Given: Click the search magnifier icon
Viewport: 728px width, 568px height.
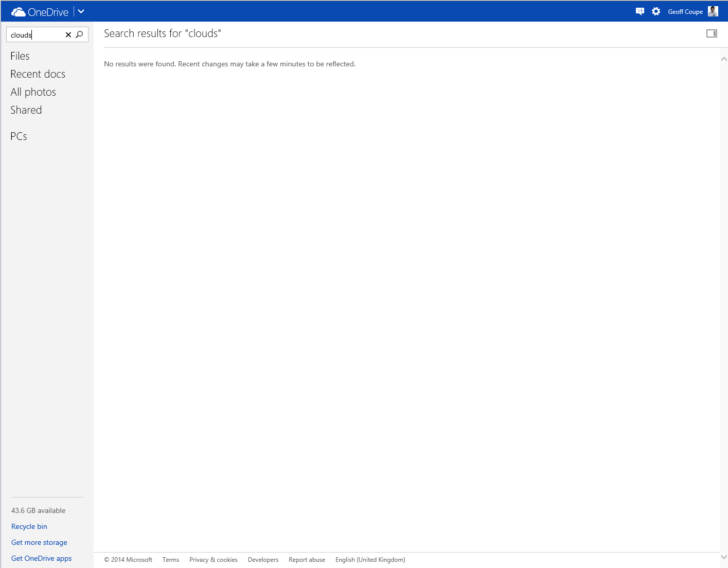Looking at the screenshot, I should click(x=79, y=35).
